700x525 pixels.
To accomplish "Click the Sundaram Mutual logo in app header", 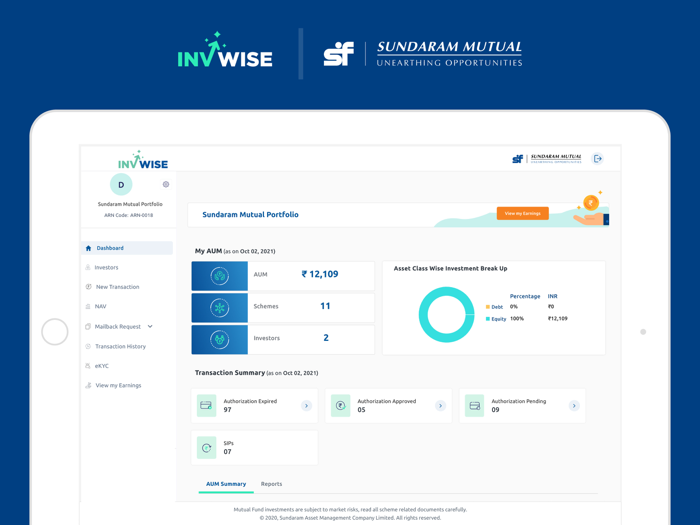I will pos(547,158).
